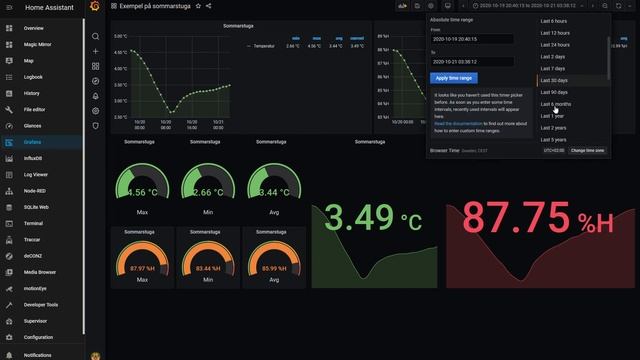Image resolution: width=640 pixels, height=360 pixels.
Task: Click the Supervisor sidebar icon
Action: (9, 321)
